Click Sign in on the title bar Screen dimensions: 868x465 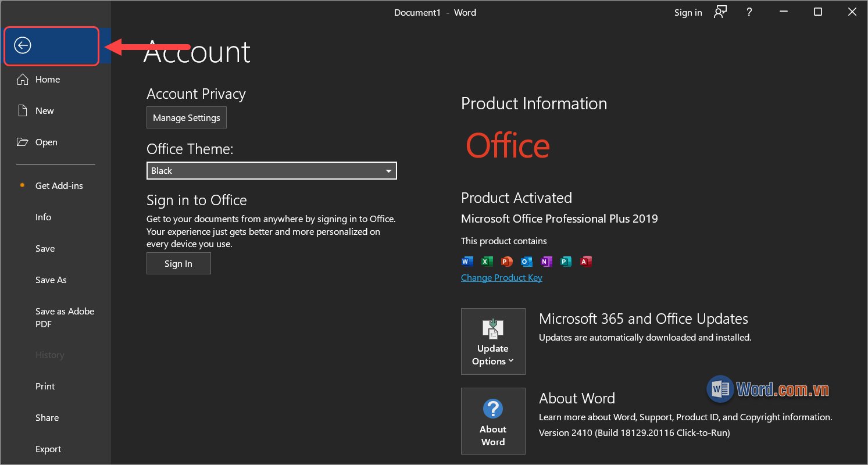688,12
